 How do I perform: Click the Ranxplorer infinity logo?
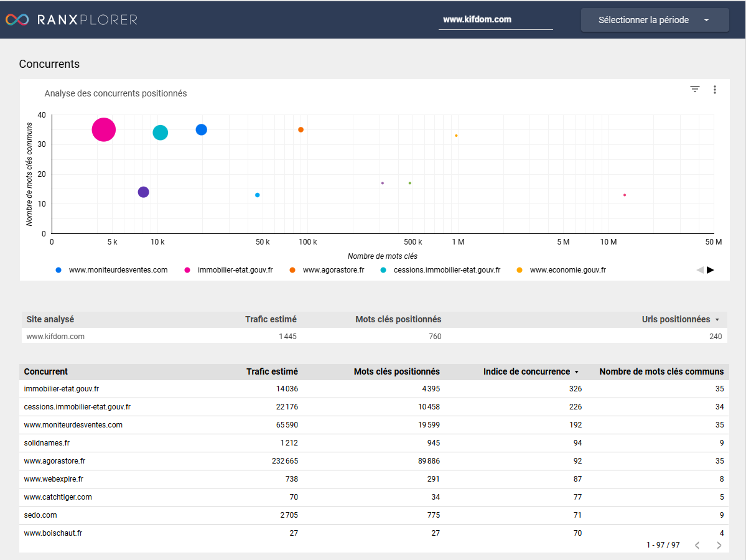17,19
